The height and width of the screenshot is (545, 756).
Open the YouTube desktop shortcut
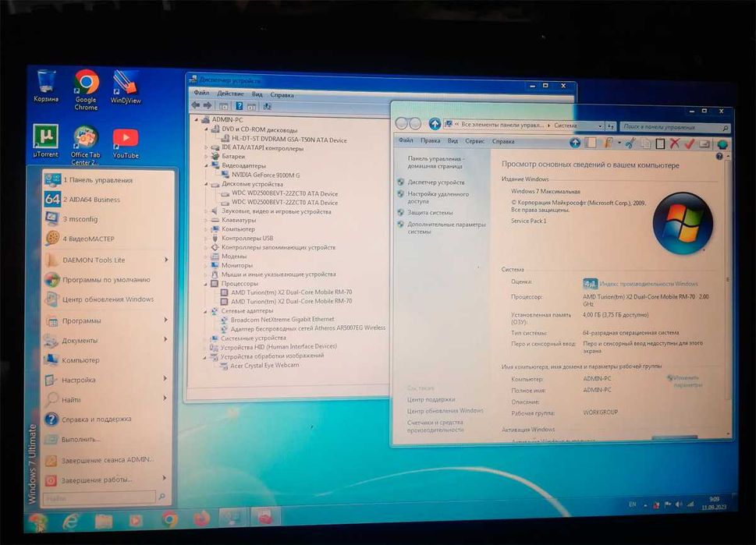126,143
